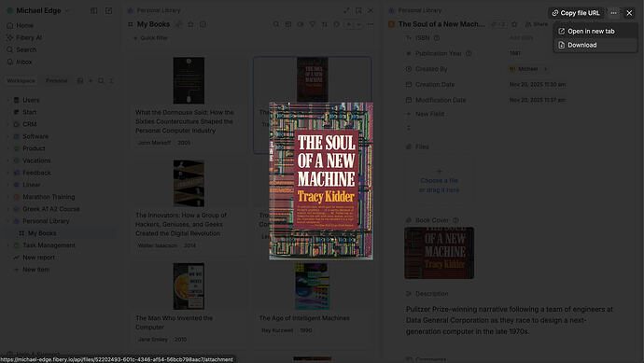Collapse the left sidebar using the panel icon
The width and height of the screenshot is (644, 363).
(94, 10)
